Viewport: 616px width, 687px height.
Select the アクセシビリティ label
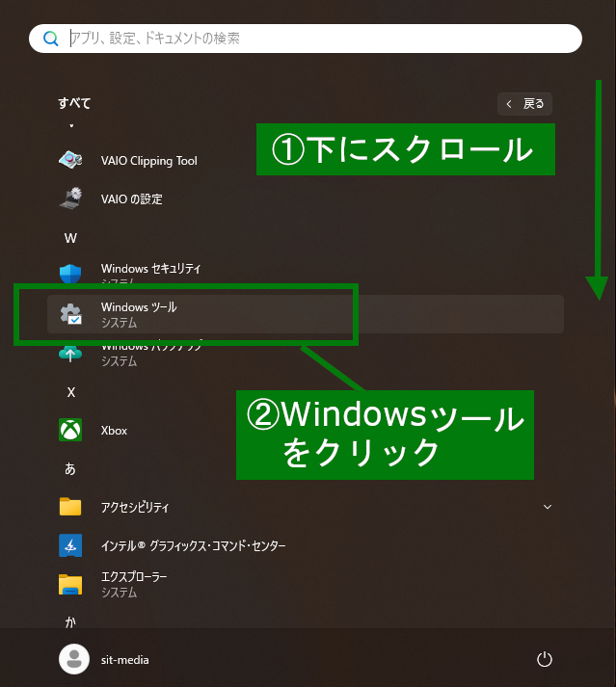135,507
